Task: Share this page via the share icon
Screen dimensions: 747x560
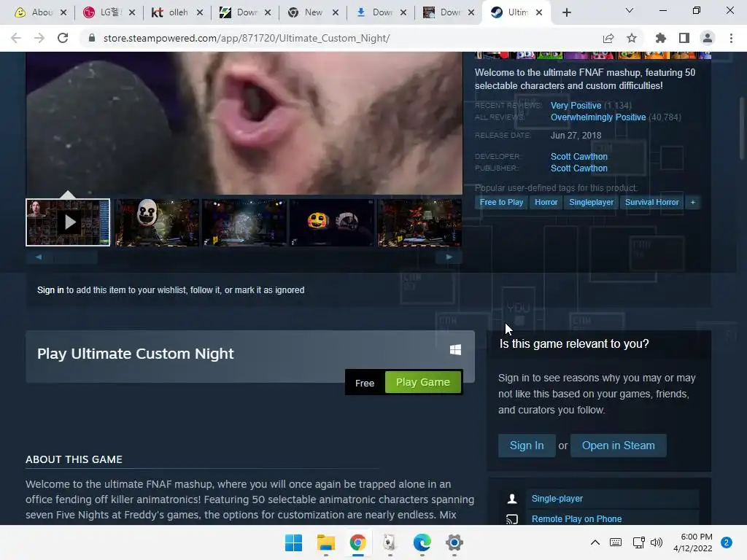Action: 608,38
